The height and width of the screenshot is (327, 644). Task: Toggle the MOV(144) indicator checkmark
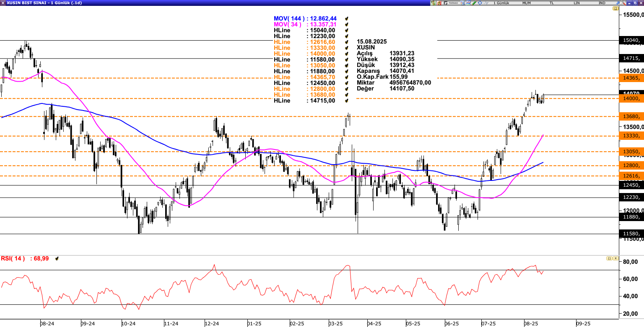coord(347,19)
